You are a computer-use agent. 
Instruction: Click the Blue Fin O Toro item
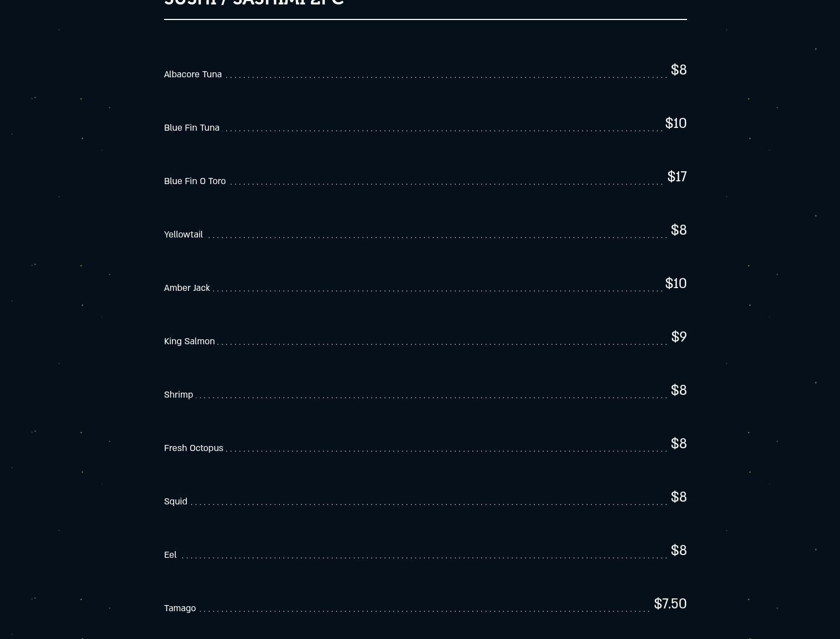pos(195,181)
